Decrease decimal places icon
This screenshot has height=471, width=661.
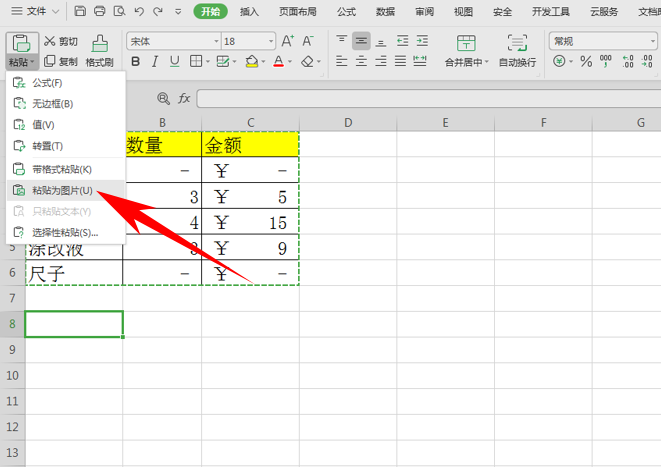point(647,62)
